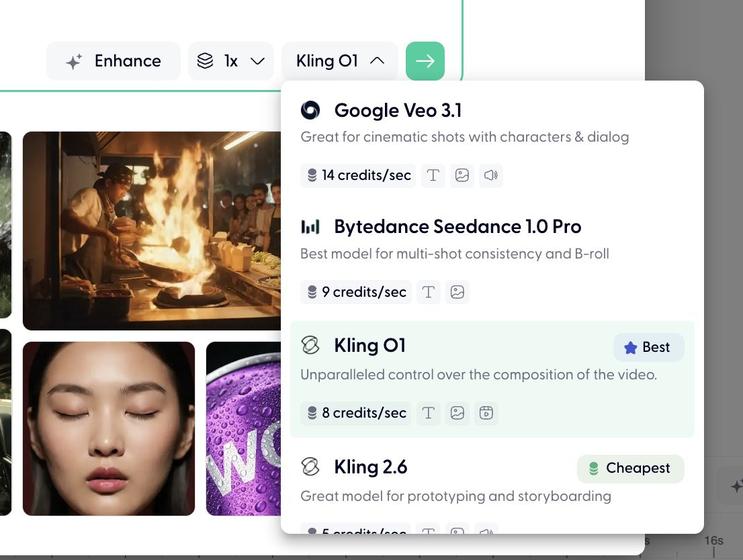Collapse the Kling O1 model selector

(340, 61)
